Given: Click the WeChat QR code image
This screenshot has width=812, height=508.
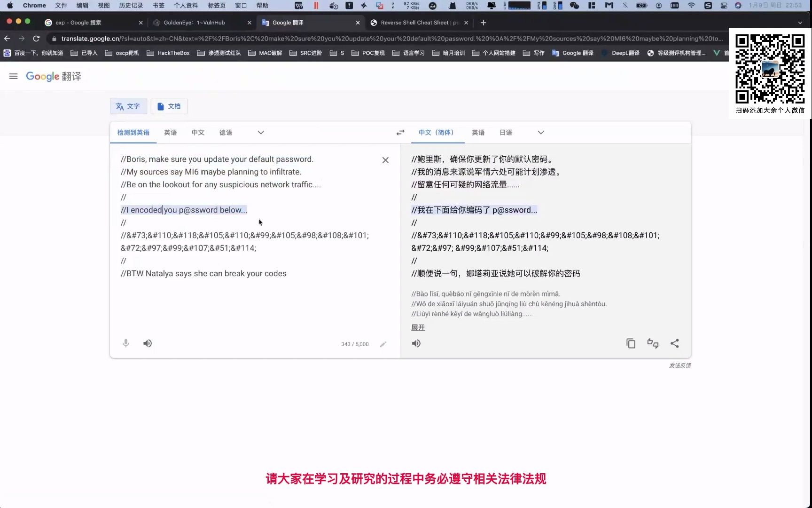Looking at the screenshot, I should pos(770,69).
